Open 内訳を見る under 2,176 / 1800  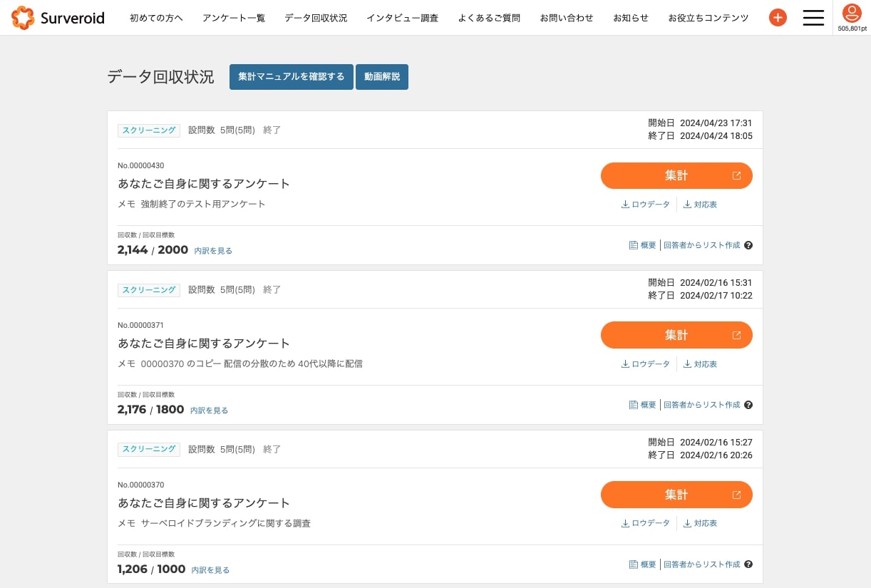209,411
